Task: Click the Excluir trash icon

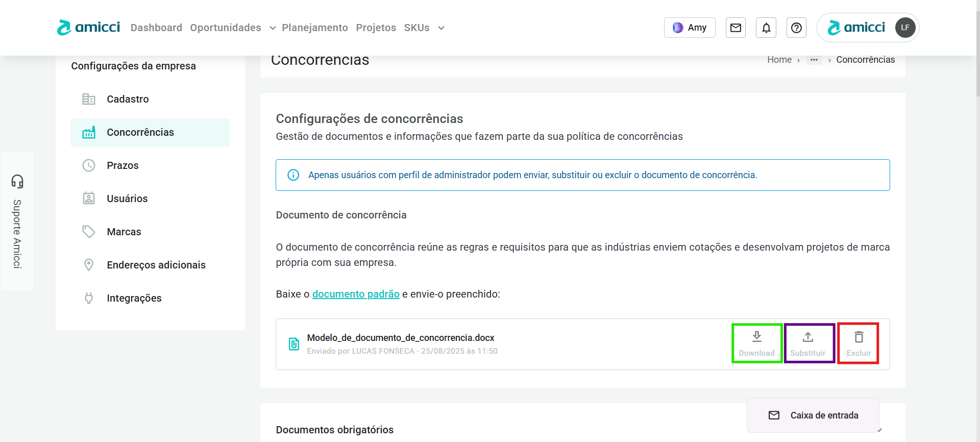Action: pyautogui.click(x=859, y=337)
